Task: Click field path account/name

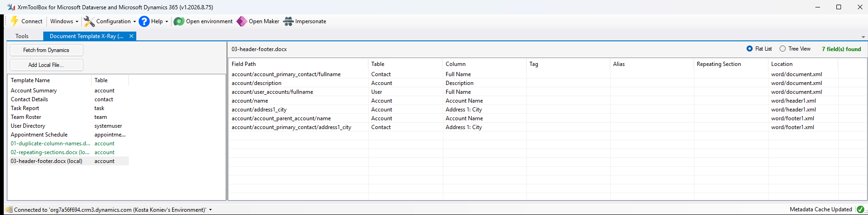Action: [x=250, y=101]
